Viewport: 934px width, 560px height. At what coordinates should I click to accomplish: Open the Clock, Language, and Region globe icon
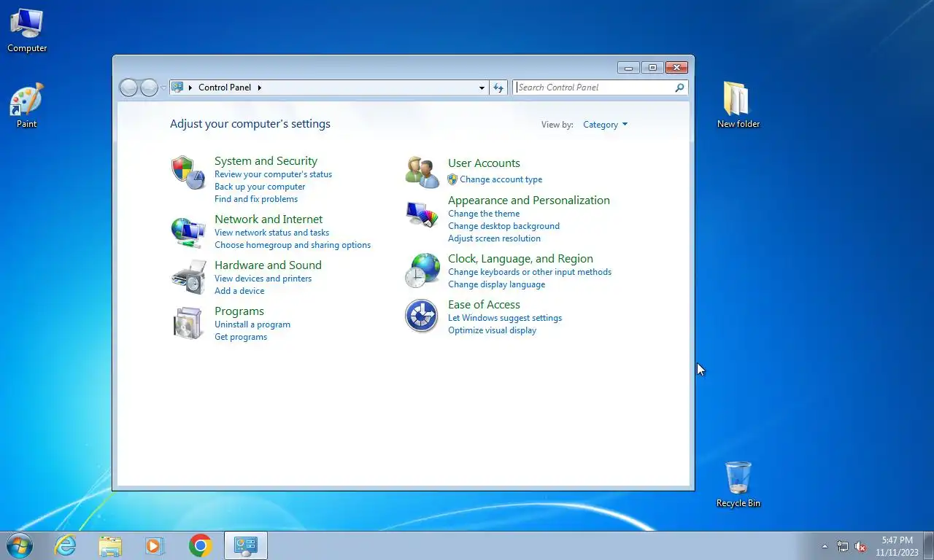point(422,271)
